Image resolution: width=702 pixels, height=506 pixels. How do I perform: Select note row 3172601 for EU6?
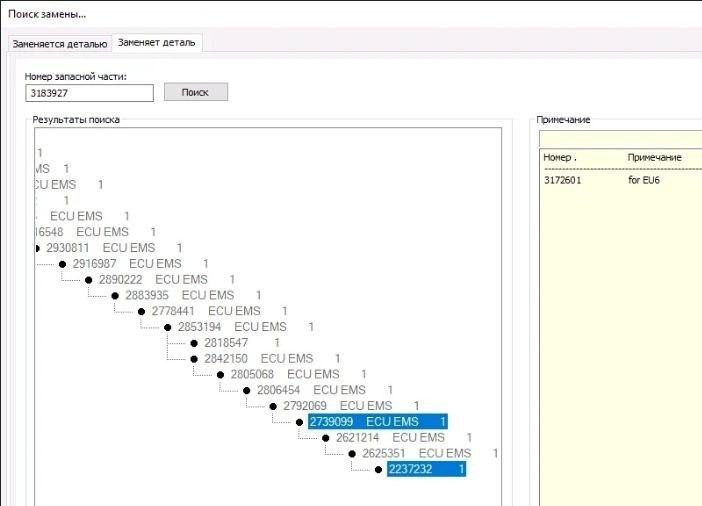pyautogui.click(x=600, y=180)
